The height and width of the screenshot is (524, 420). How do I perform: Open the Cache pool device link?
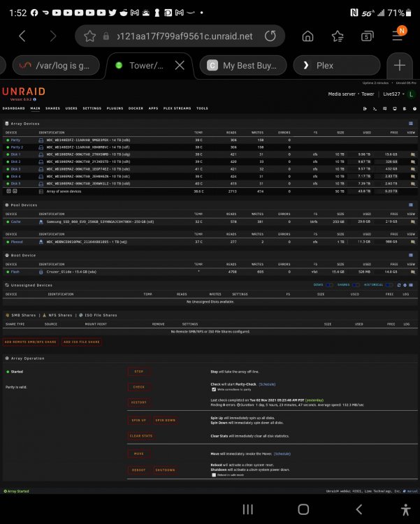15,221
